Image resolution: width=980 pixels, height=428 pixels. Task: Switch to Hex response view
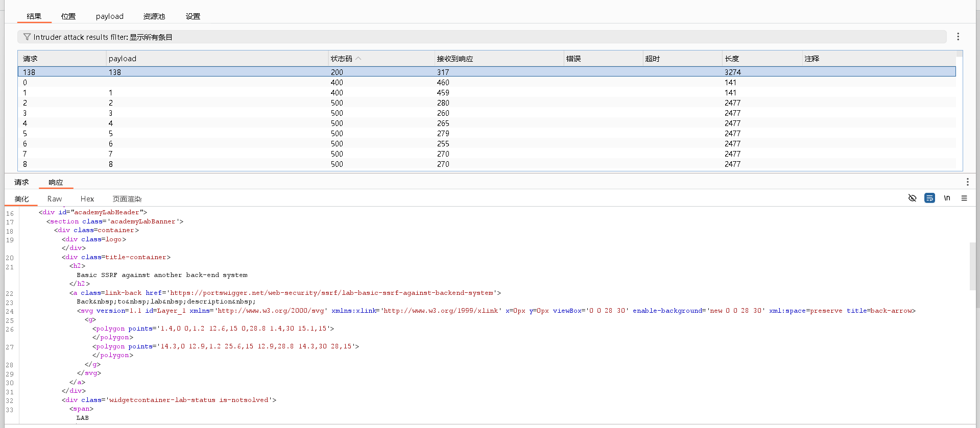point(87,199)
